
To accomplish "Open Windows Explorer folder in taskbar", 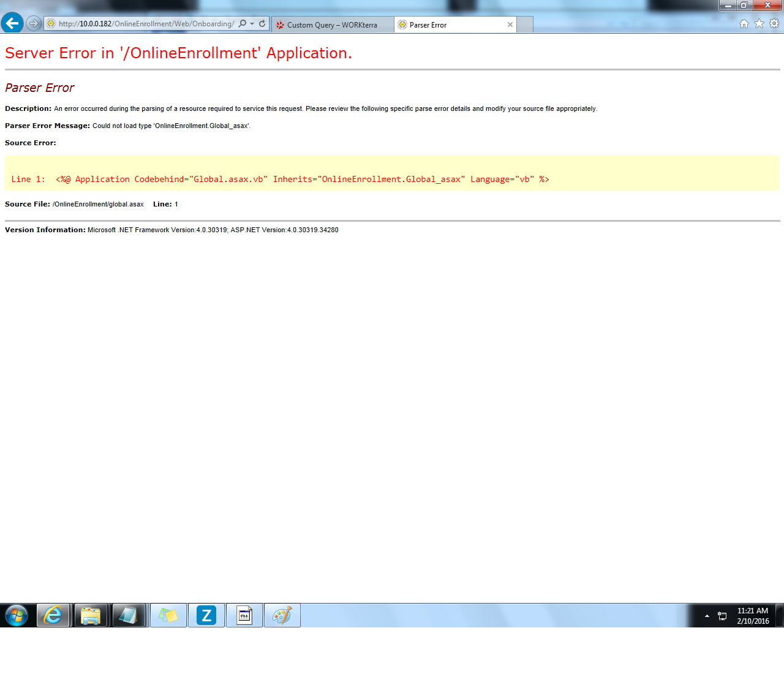I will [x=91, y=615].
